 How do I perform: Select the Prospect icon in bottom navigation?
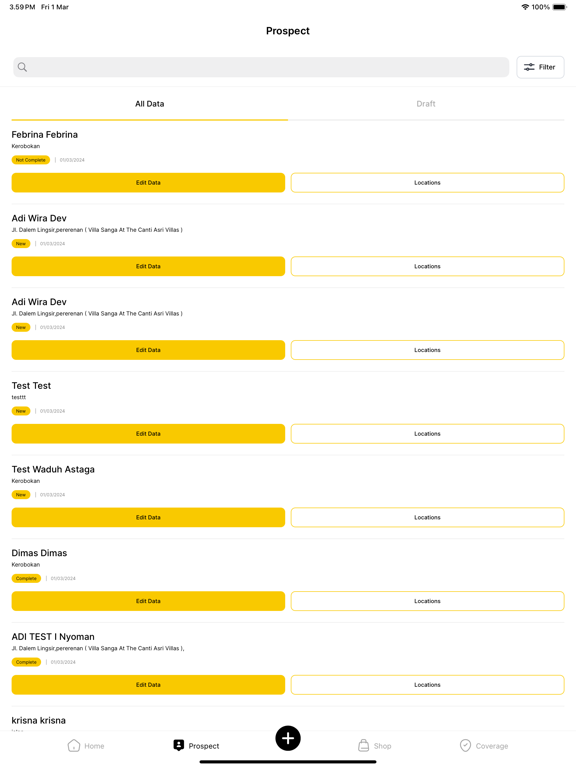coord(179,745)
